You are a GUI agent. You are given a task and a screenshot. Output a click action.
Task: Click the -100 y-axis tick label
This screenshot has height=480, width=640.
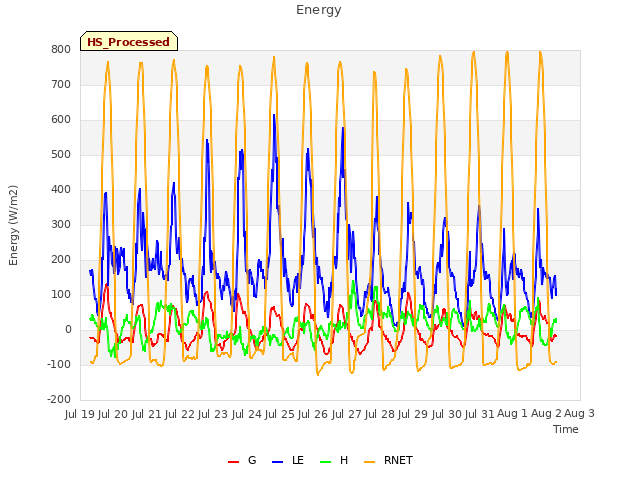pyautogui.click(x=59, y=364)
